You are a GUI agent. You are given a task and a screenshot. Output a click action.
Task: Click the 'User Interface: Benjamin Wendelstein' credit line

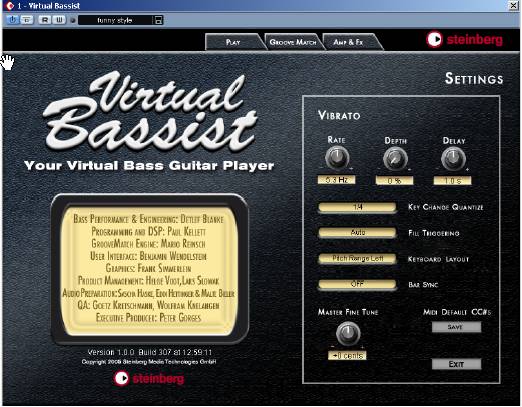pos(148,256)
